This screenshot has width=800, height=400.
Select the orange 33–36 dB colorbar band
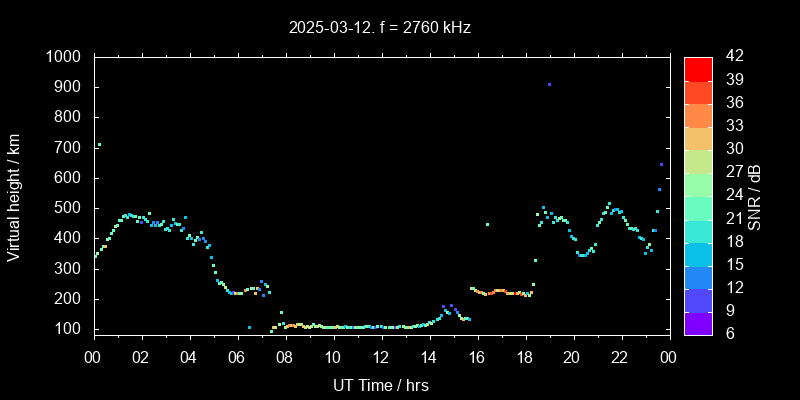coord(698,115)
